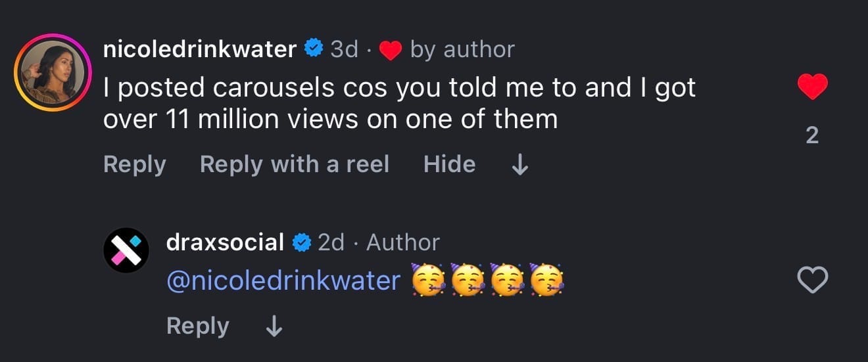Screen dimensions: 868x362
Task: Click the party face emojis
Action: (488, 281)
